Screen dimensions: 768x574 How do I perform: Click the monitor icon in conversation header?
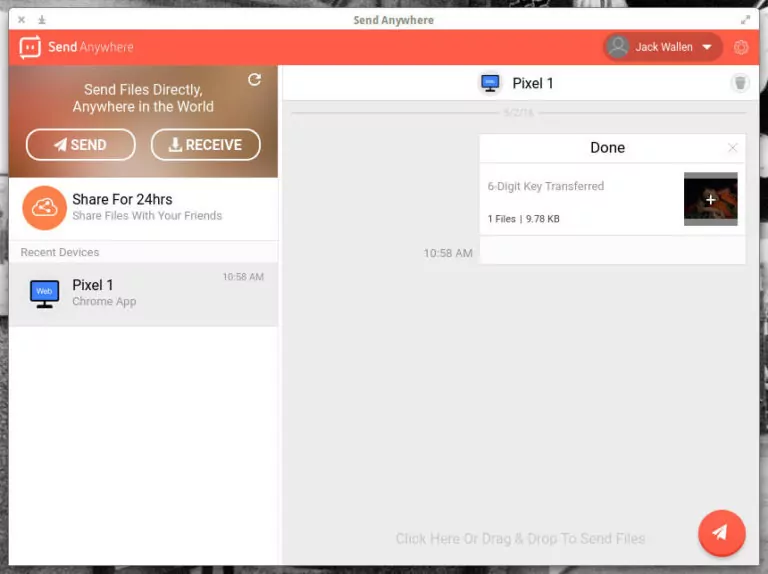(x=490, y=83)
